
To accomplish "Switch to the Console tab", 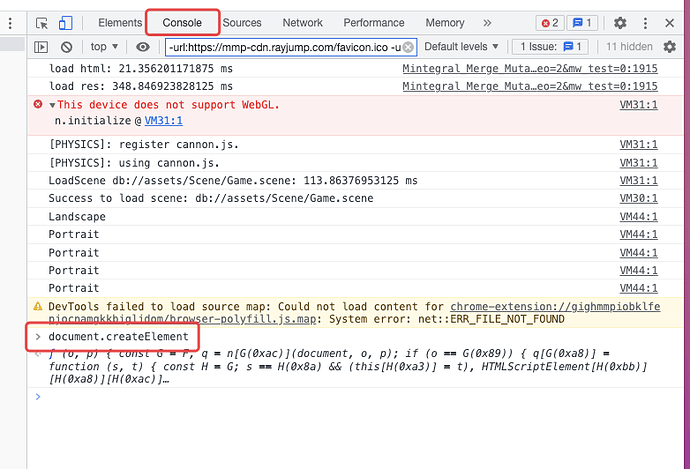I will pos(182,23).
